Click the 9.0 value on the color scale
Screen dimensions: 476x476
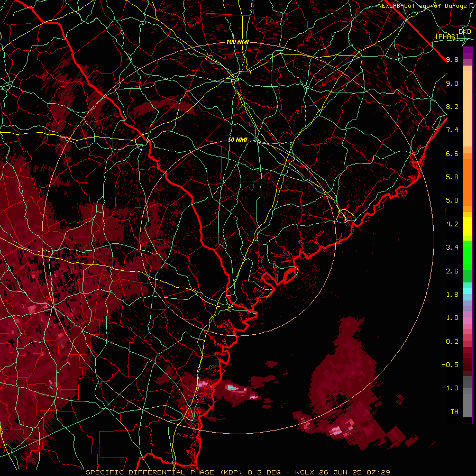(x=452, y=83)
